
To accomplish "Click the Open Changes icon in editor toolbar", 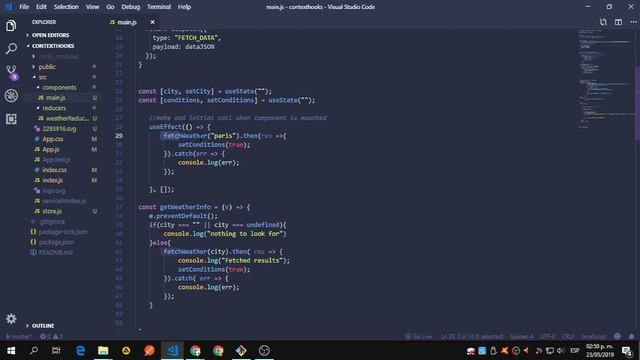I will point(603,22).
